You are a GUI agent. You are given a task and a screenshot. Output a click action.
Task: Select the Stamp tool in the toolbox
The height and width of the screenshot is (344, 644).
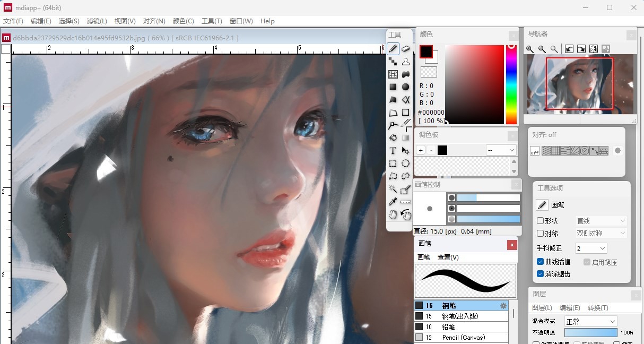[x=406, y=61]
